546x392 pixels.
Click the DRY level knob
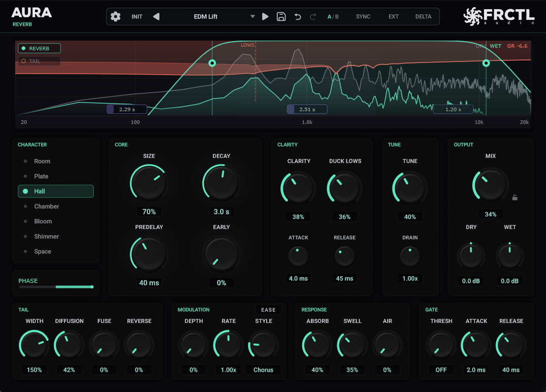pyautogui.click(x=471, y=256)
